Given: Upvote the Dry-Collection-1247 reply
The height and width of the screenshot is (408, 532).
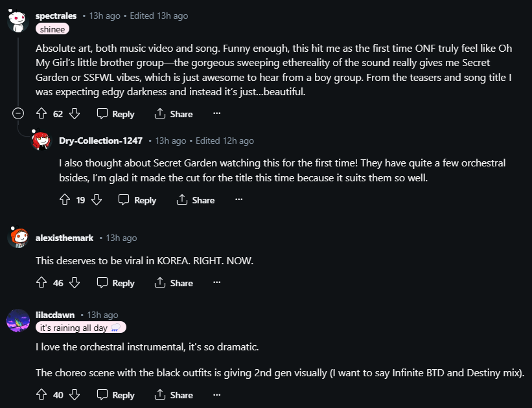Looking at the screenshot, I should point(64,200).
